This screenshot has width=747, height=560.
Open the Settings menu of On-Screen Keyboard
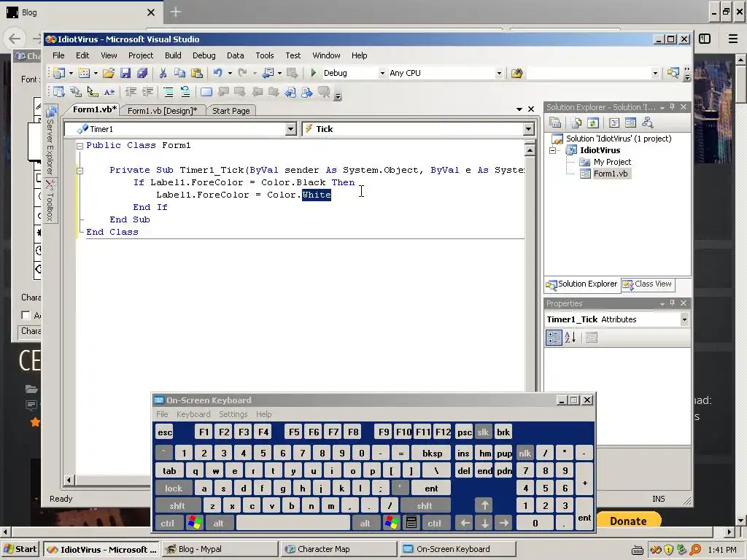[233, 414]
